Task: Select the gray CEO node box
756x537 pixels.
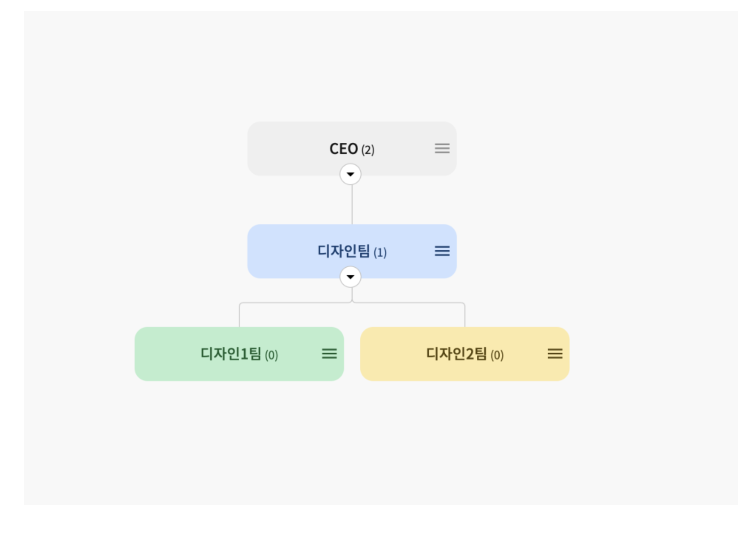Action: pyautogui.click(x=352, y=149)
